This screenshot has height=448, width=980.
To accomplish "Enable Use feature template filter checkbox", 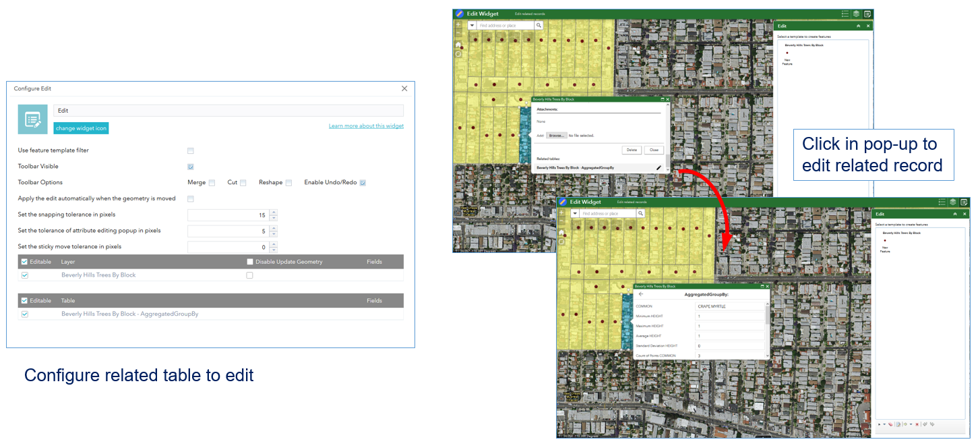I will [191, 150].
